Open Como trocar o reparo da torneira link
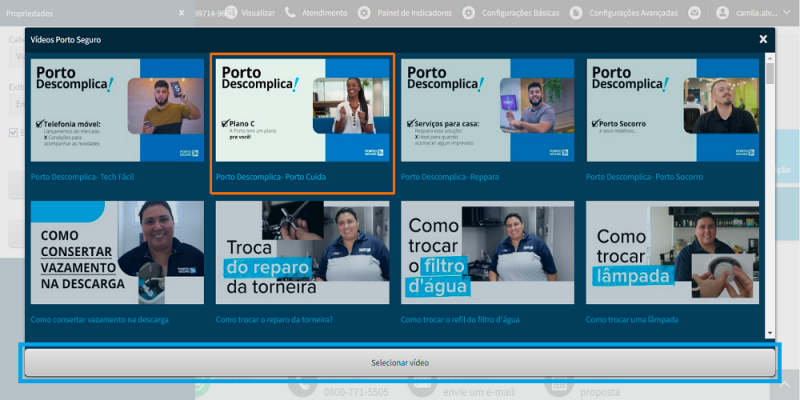This screenshot has height=400, width=800. pos(274,320)
